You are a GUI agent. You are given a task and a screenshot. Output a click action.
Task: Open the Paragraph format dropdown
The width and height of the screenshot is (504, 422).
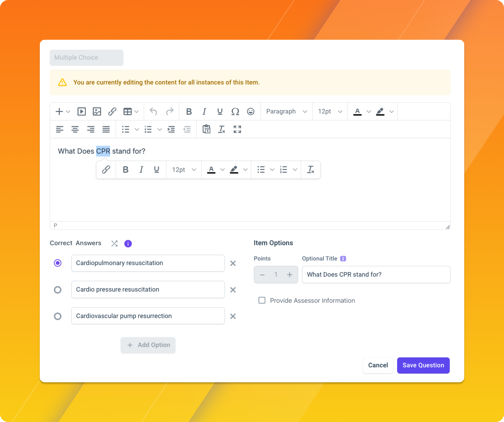click(287, 112)
